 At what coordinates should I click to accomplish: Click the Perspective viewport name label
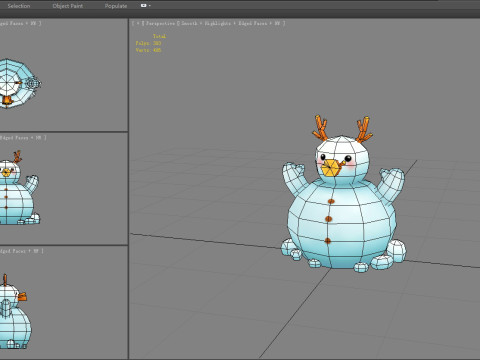point(160,23)
